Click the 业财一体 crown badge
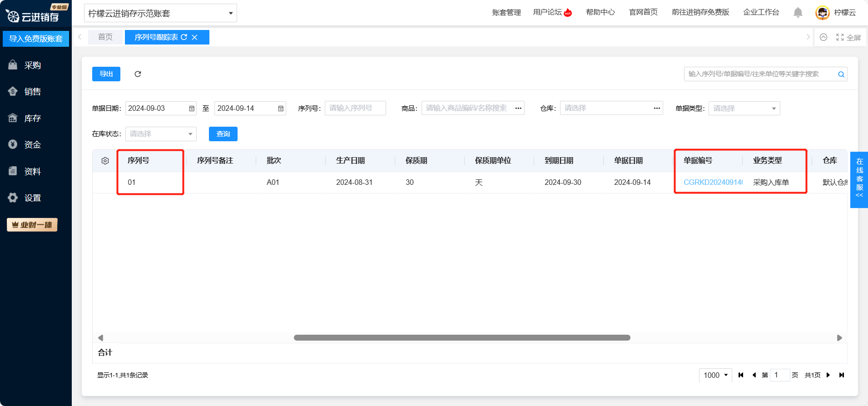Viewport: 868px width, 406px height. coord(32,225)
